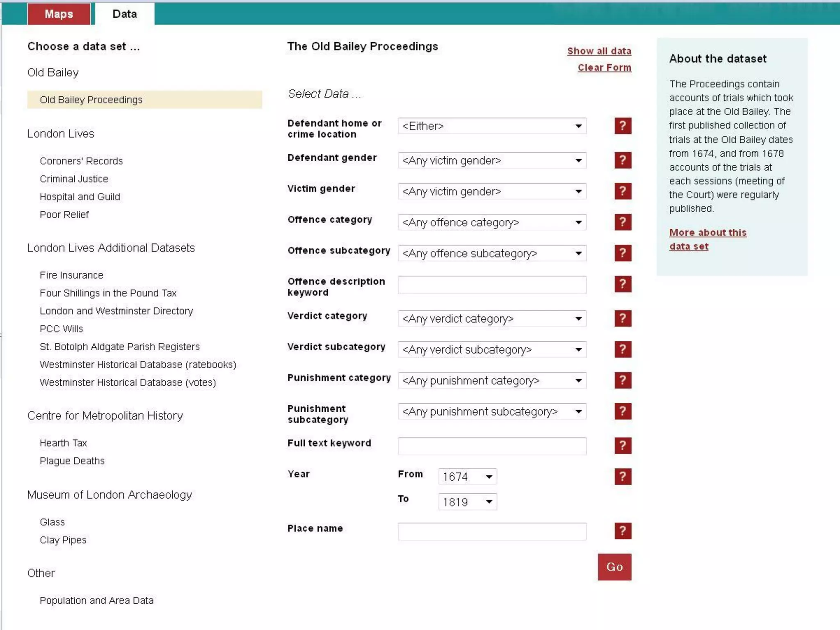Switch to the Maps tab

click(x=59, y=14)
